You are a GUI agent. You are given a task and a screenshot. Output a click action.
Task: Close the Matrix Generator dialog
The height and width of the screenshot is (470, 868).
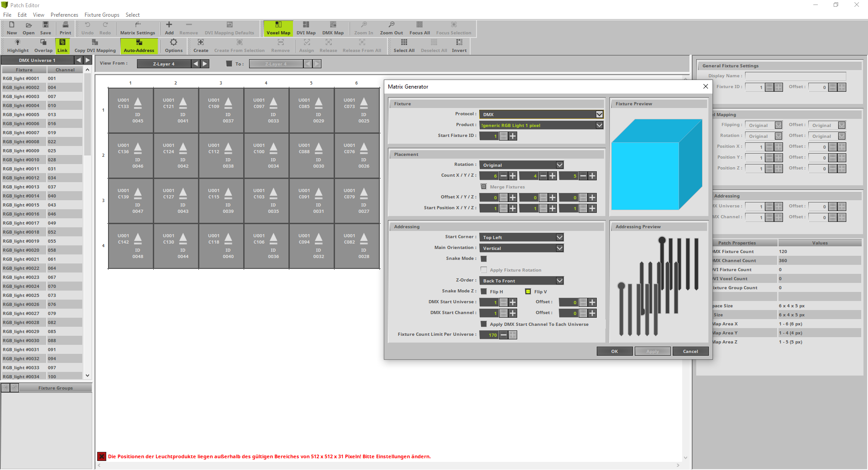(x=706, y=86)
